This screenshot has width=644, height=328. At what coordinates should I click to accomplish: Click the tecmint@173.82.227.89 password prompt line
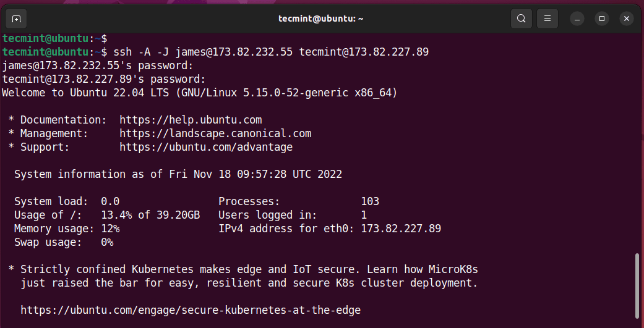(104, 79)
